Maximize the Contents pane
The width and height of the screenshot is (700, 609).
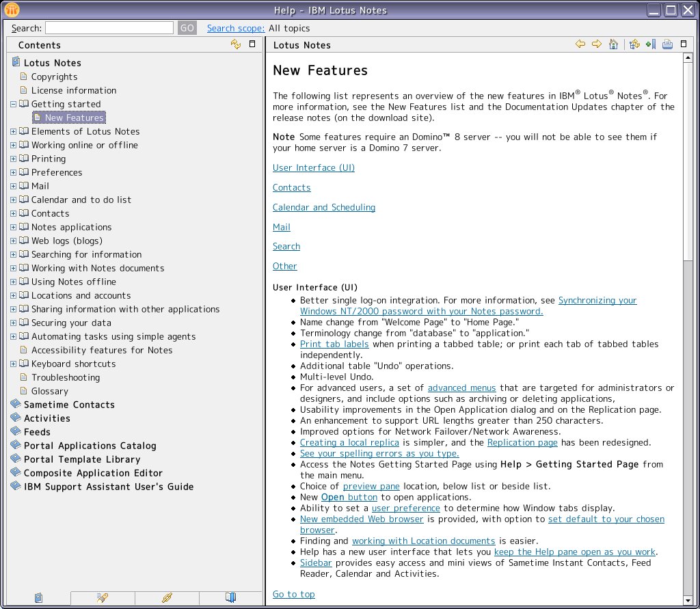252,44
